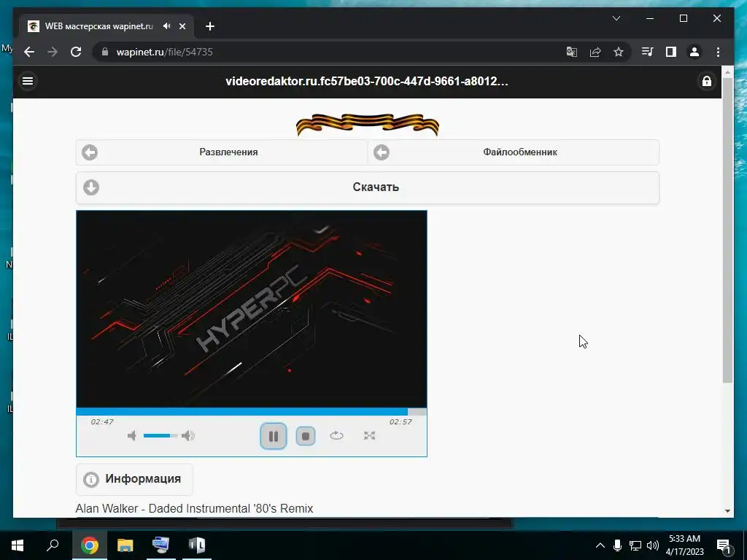The image size is (747, 560).
Task: Mute the tab via the speaker icon
Action: 166,26
